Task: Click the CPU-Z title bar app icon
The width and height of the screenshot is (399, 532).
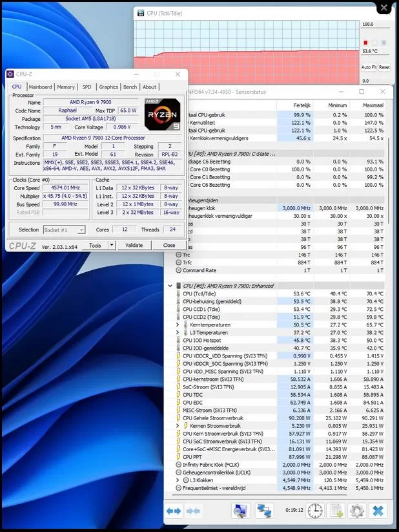Action: tap(10, 74)
